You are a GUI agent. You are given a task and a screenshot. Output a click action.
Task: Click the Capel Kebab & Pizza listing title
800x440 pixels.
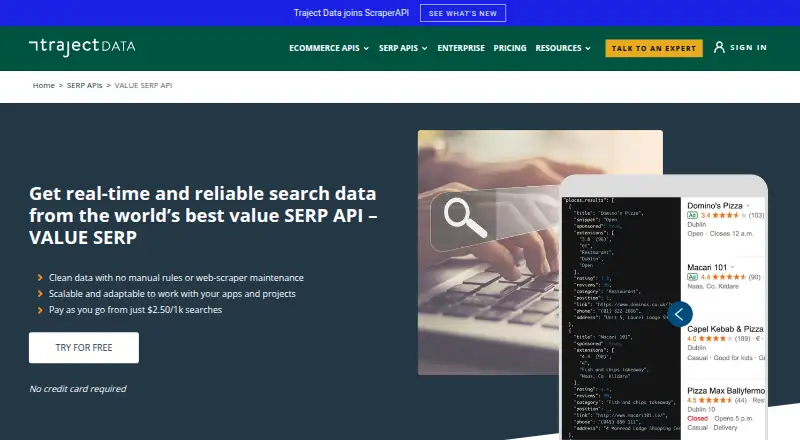(x=725, y=329)
